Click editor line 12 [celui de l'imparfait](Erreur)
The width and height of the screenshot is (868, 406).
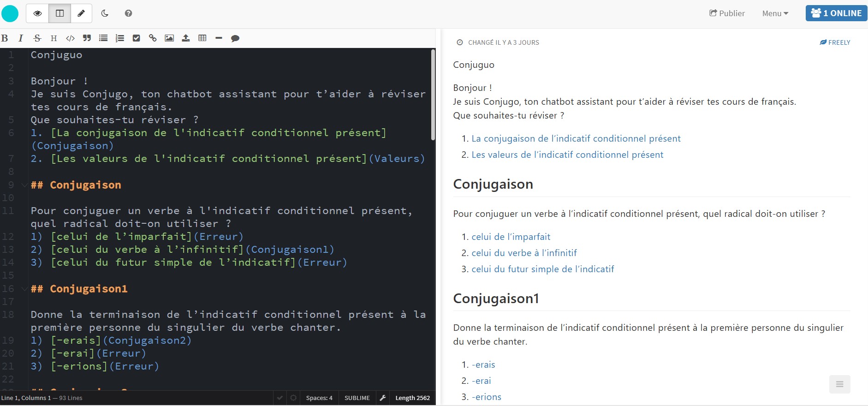tap(137, 237)
